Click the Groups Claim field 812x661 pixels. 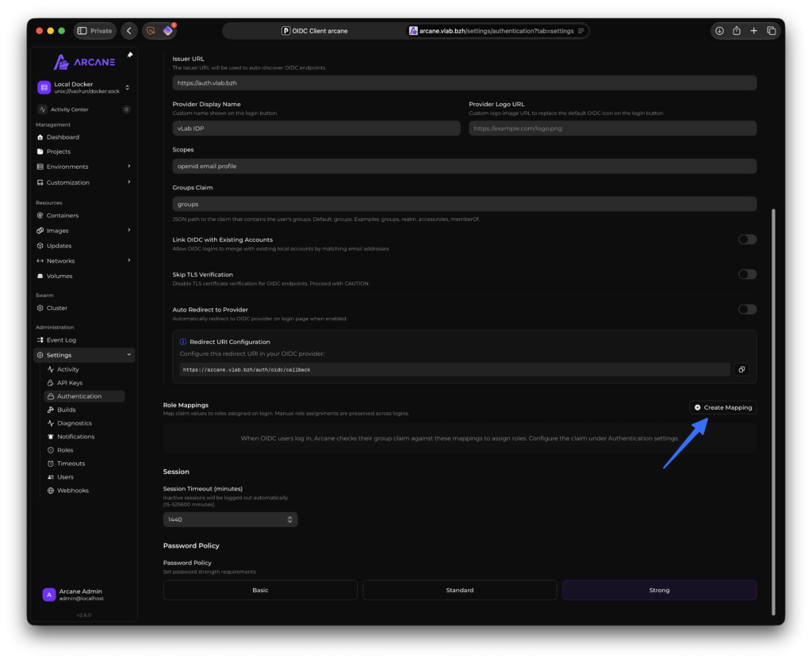(465, 204)
